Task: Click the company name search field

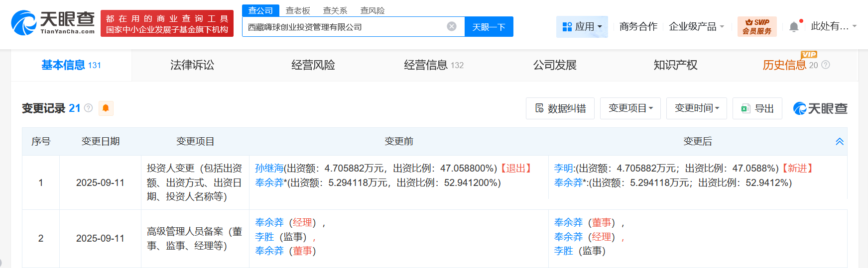Action: coord(344,27)
